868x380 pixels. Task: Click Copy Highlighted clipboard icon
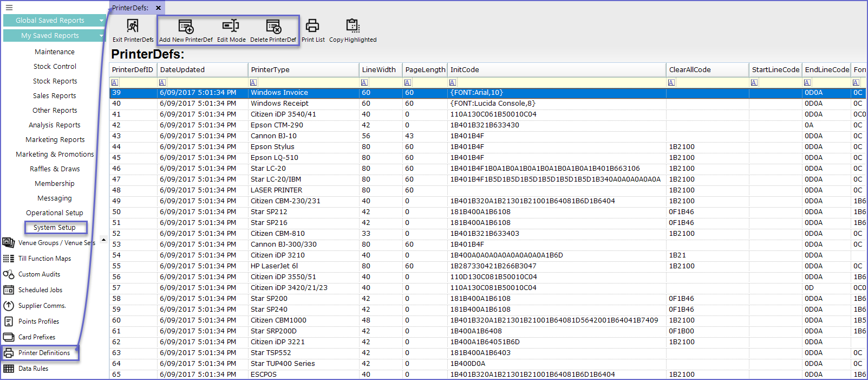click(353, 26)
